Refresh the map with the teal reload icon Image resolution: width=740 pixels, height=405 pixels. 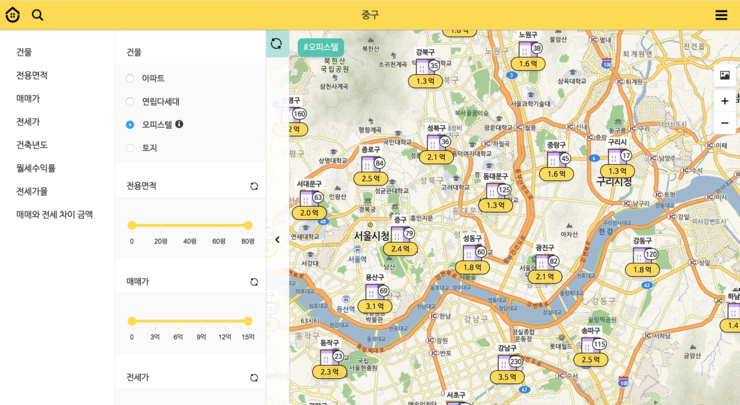(x=277, y=44)
